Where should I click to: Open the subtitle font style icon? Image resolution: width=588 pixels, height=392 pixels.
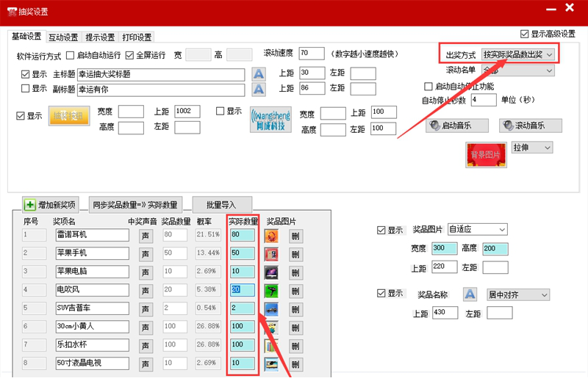click(x=259, y=90)
